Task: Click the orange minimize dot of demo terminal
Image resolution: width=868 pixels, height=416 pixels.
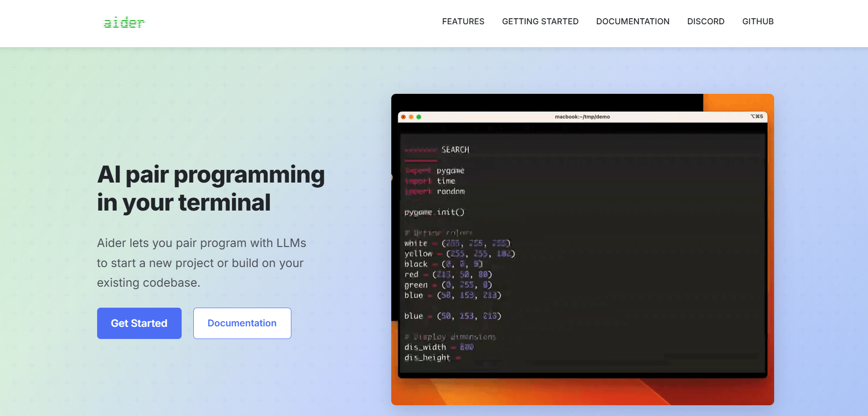Action: tap(411, 117)
